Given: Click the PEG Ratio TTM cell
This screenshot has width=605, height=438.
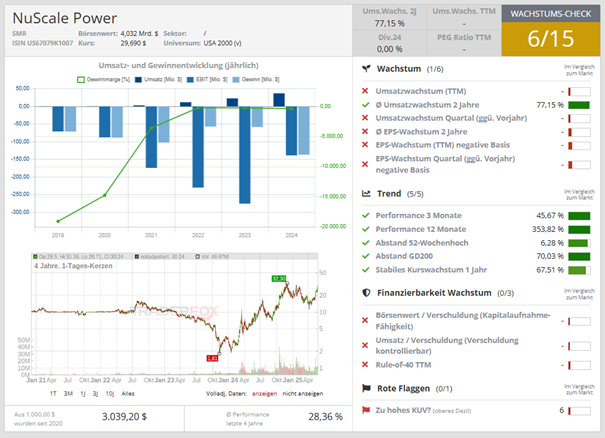Looking at the screenshot, I should (x=464, y=43).
